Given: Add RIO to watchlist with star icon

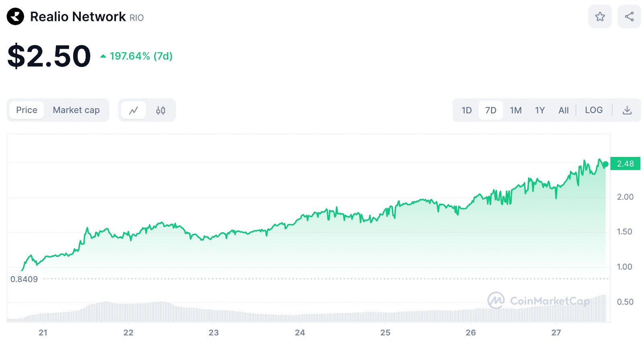Looking at the screenshot, I should 600,17.
